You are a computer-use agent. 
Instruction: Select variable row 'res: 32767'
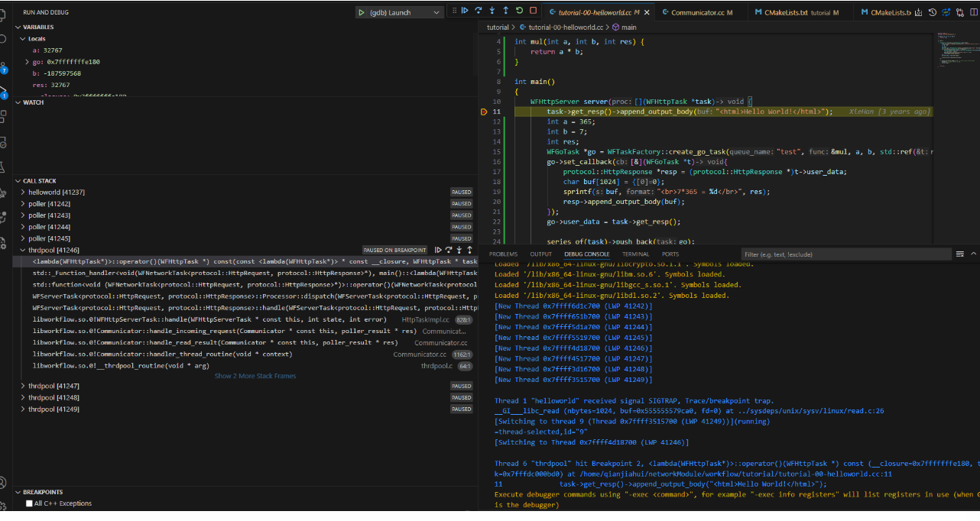[245, 86]
